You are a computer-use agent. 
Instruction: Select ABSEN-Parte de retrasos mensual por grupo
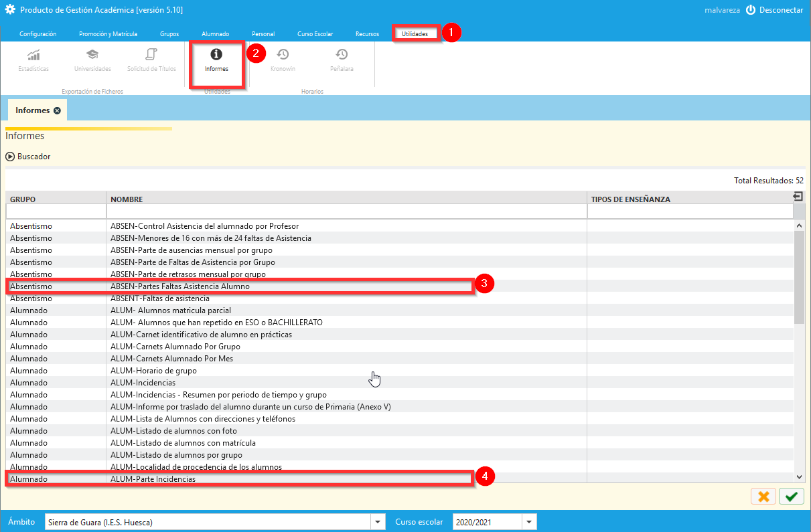point(399,274)
